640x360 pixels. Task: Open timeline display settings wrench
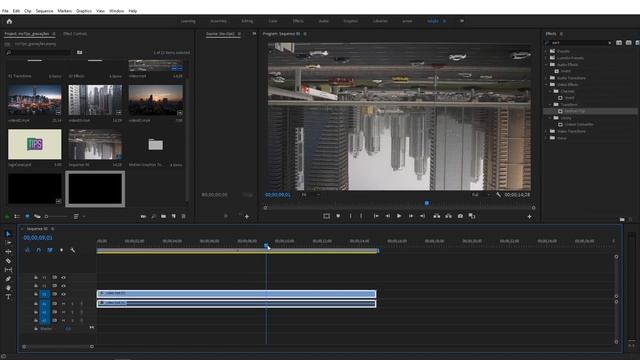[73, 250]
